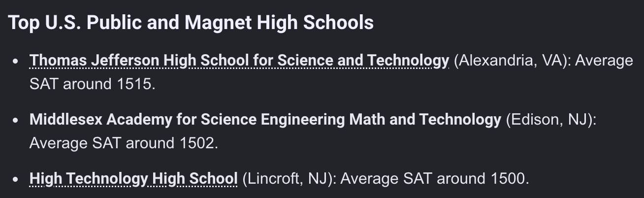The height and width of the screenshot is (198, 644).
Task: Click the 1502 SAT score
Action: (196, 143)
